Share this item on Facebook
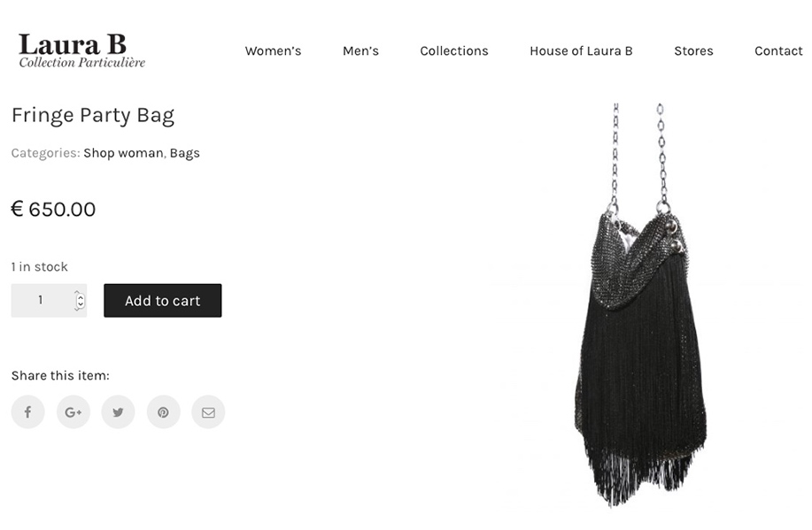This screenshot has width=812, height=530. click(28, 412)
